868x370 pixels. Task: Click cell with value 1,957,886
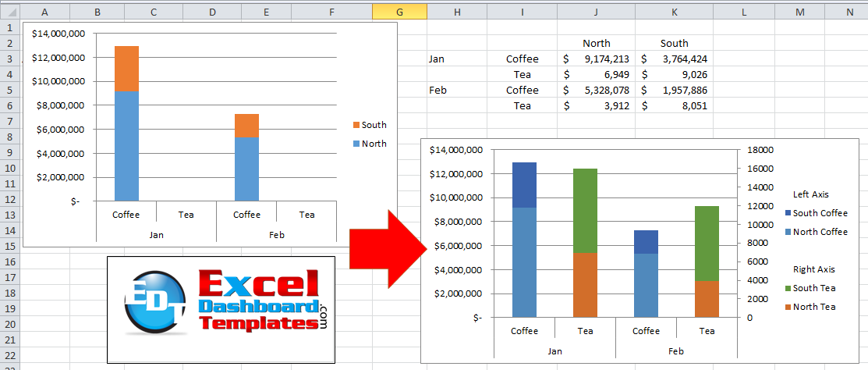(675, 90)
